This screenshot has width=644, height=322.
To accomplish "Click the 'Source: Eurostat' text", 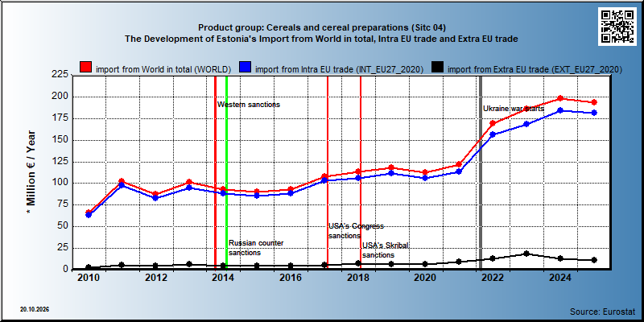I will click(x=603, y=311).
